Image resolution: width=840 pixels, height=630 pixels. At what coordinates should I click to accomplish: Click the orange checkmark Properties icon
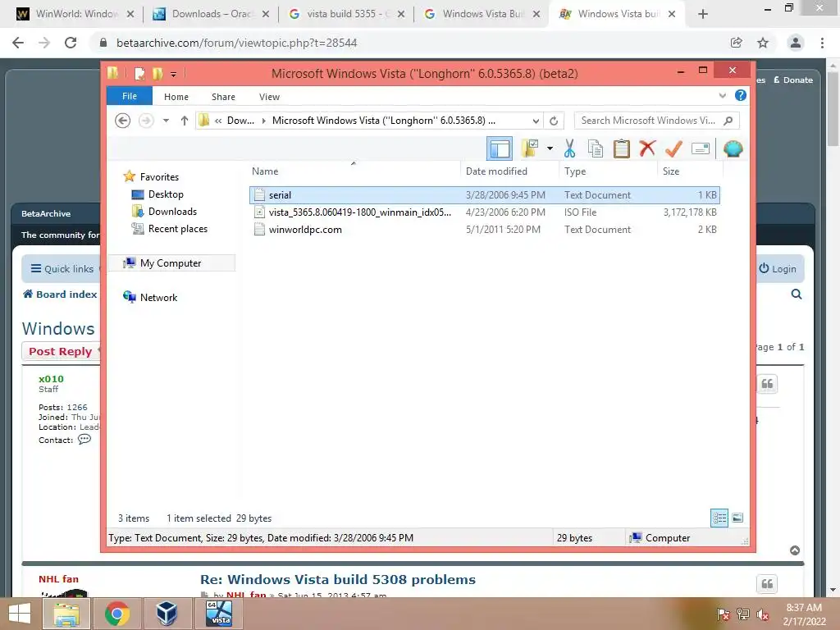click(x=673, y=148)
